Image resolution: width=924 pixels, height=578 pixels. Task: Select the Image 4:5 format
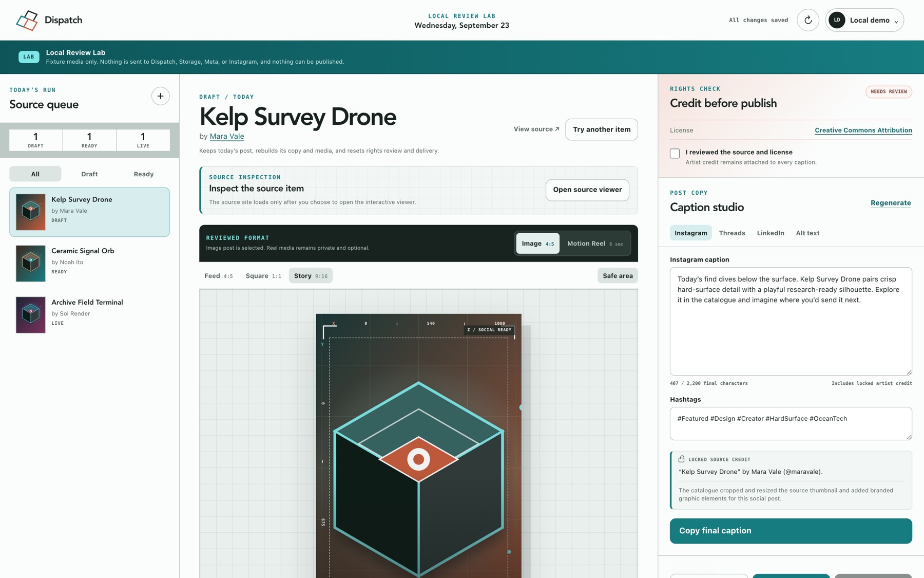[x=537, y=244]
